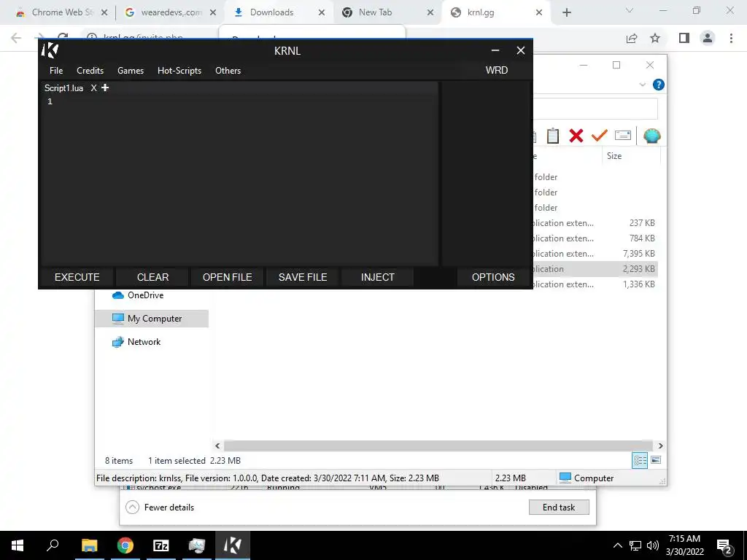
Task: Switch to large thumbnails view icon
Action: [x=656, y=460]
